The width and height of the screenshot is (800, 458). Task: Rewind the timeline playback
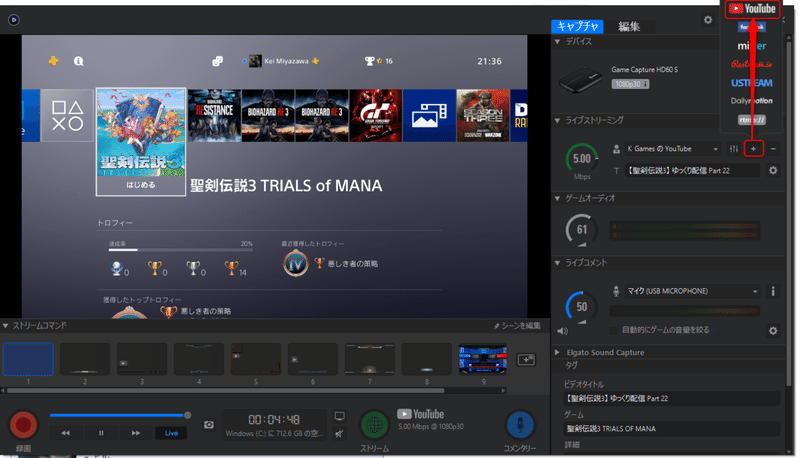pos(66,433)
